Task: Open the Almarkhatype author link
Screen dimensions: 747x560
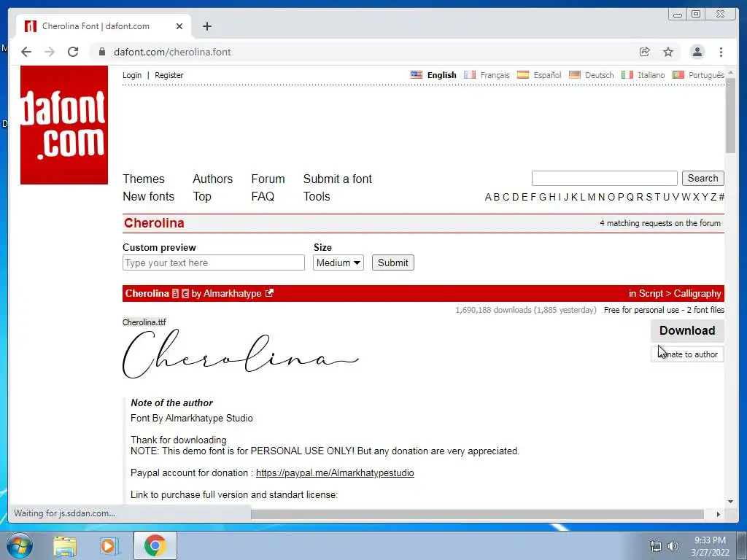Action: coord(233,294)
